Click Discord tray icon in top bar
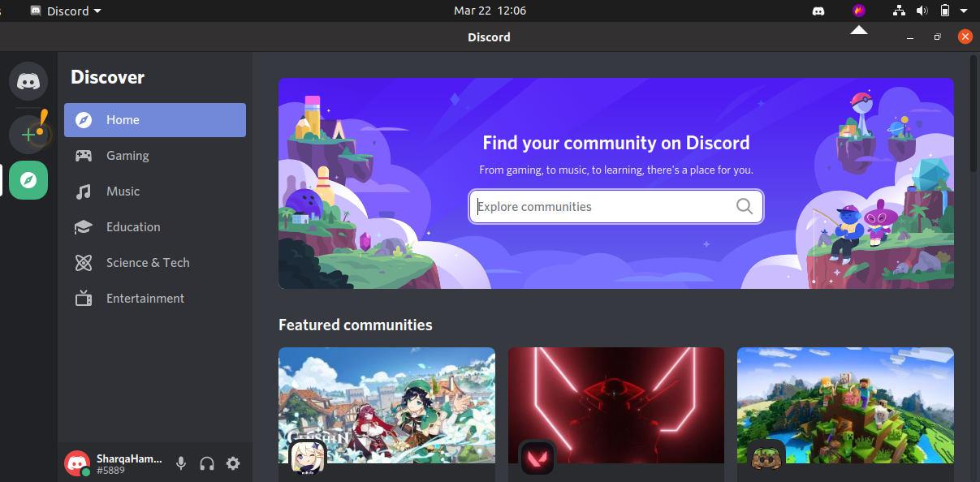This screenshot has width=980, height=482. pyautogui.click(x=819, y=11)
